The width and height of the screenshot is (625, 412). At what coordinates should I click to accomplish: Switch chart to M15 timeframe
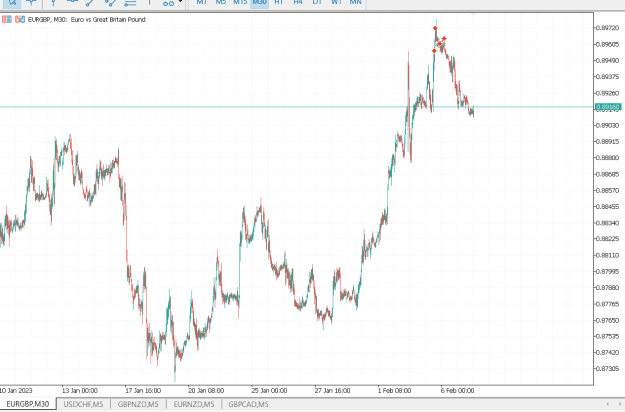click(240, 2)
